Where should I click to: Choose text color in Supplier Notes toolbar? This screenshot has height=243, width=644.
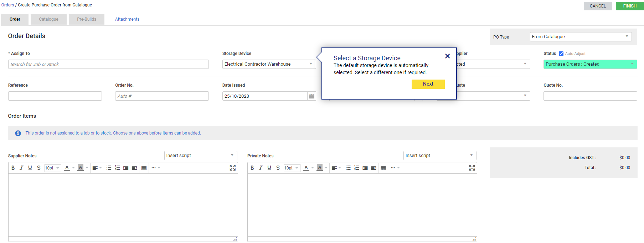pos(67,168)
